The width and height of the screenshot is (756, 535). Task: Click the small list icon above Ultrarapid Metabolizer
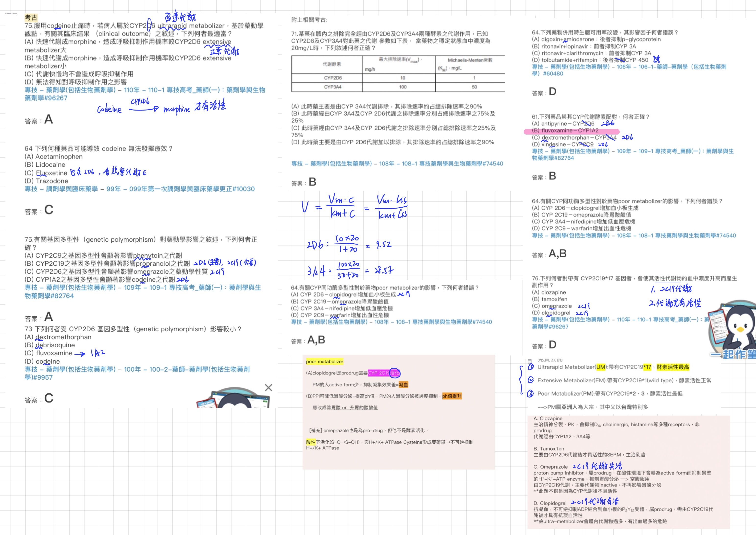[530, 361]
